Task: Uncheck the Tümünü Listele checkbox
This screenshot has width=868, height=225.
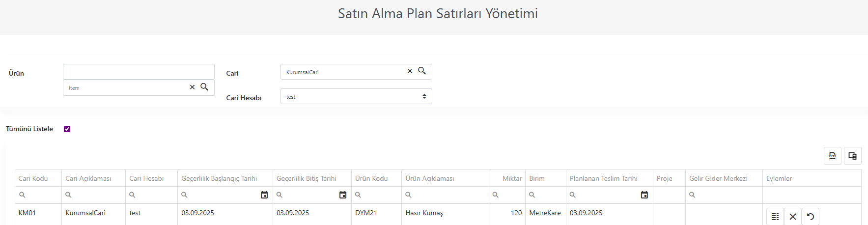Action: 67,129
